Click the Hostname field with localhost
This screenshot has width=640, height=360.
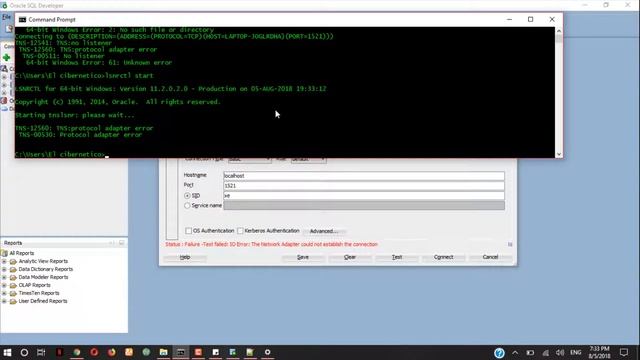tap(364, 176)
